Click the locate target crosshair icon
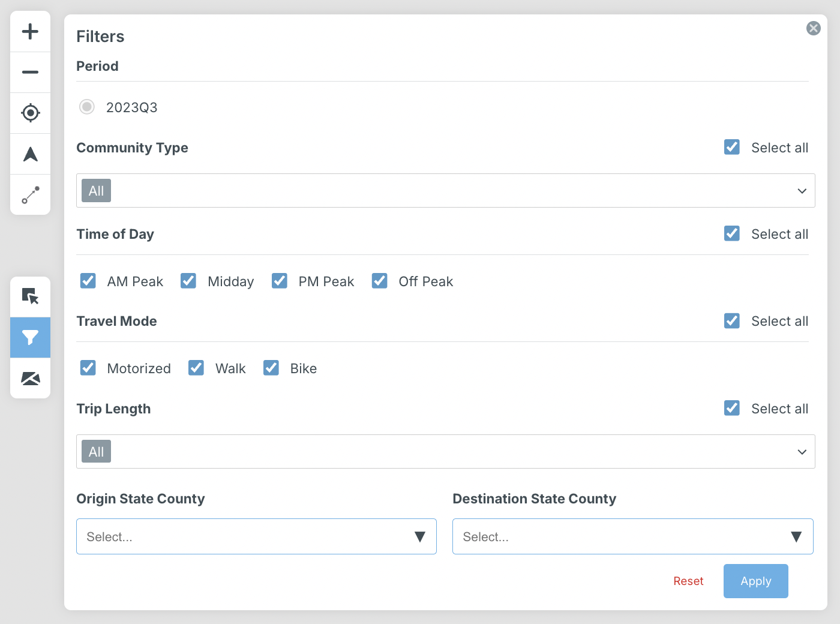The width and height of the screenshot is (840, 624). 30,113
